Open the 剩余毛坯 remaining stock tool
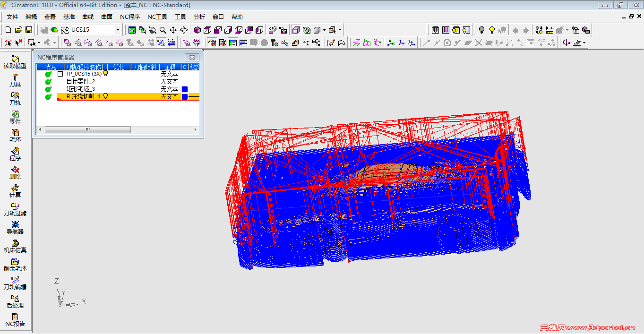The image size is (644, 334). click(x=15, y=265)
